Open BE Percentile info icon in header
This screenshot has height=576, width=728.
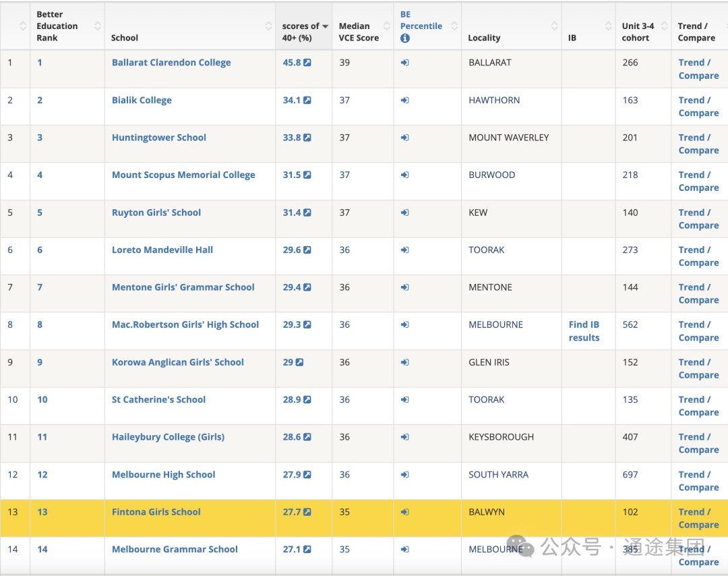pos(405,38)
